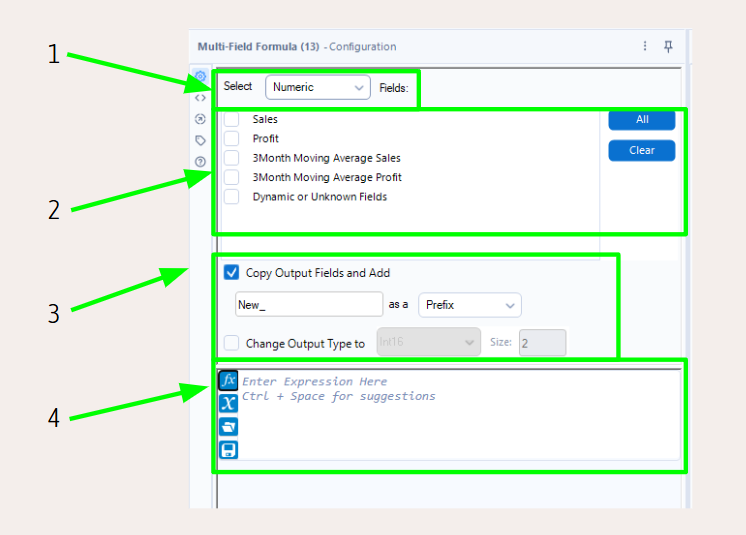This screenshot has width=746, height=535.
Task: Check the Sales field checkbox
Action: (232, 119)
